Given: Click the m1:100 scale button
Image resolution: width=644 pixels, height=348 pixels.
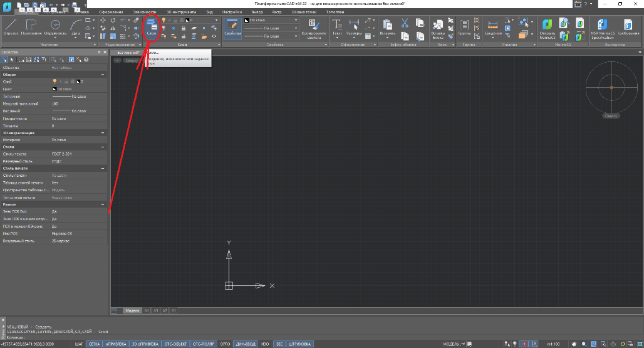Looking at the screenshot, I should coord(554,344).
